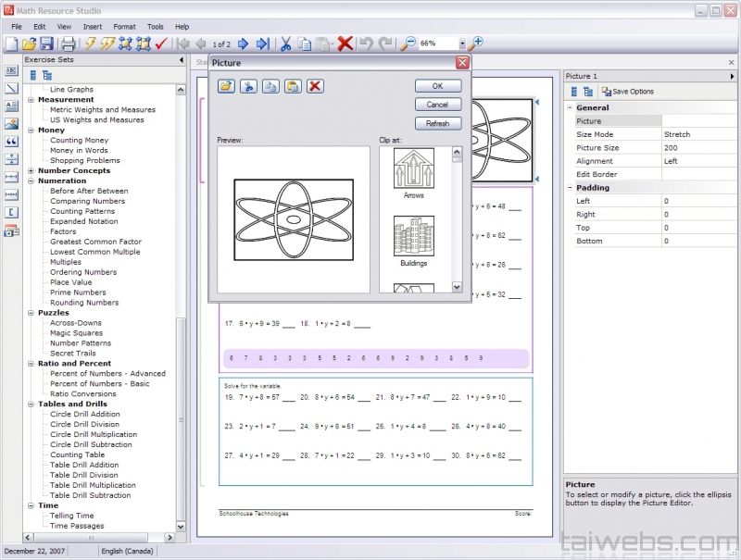Go to next page with blue arrow

(x=243, y=44)
